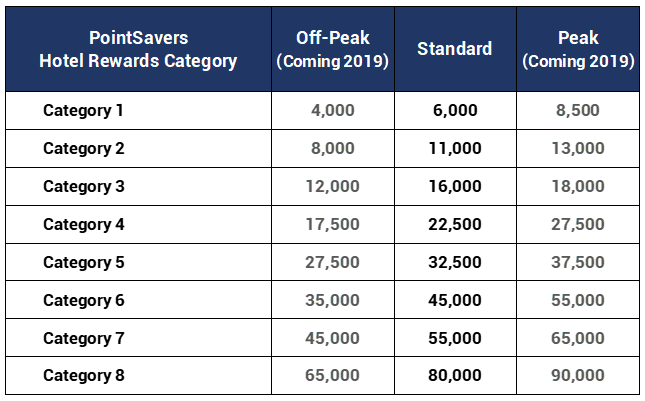Image resolution: width=645 pixels, height=401 pixels.
Task: Select the 13,000 peak value
Action: pyautogui.click(x=578, y=148)
